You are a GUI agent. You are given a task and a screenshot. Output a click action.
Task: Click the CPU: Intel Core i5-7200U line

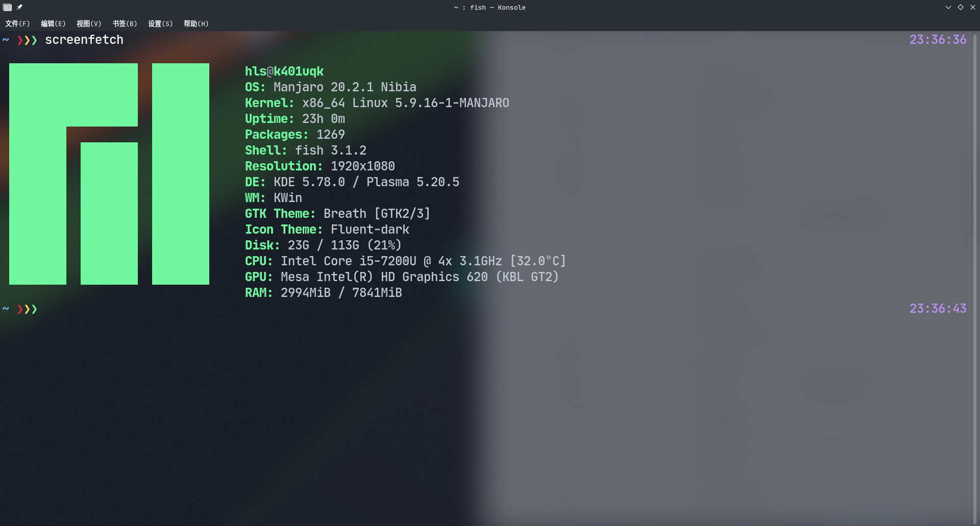406,261
